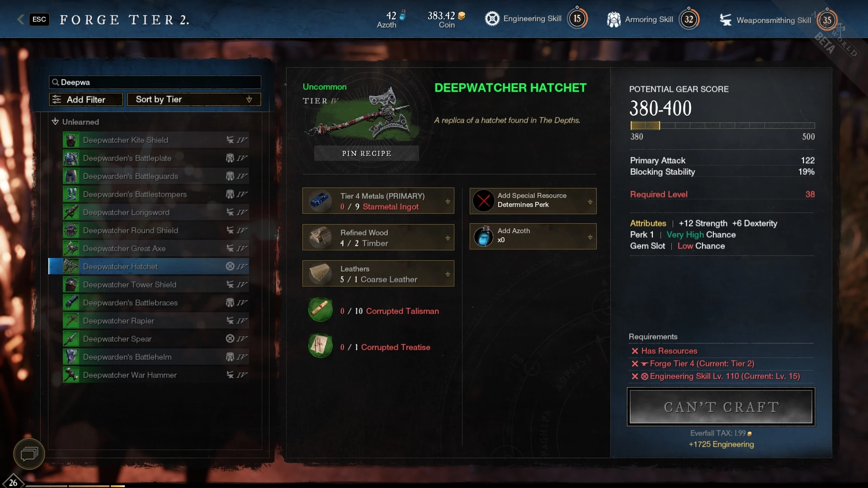The height and width of the screenshot is (488, 868).
Task: Expand the Tier 4 Metals material dropdown
Action: point(448,202)
